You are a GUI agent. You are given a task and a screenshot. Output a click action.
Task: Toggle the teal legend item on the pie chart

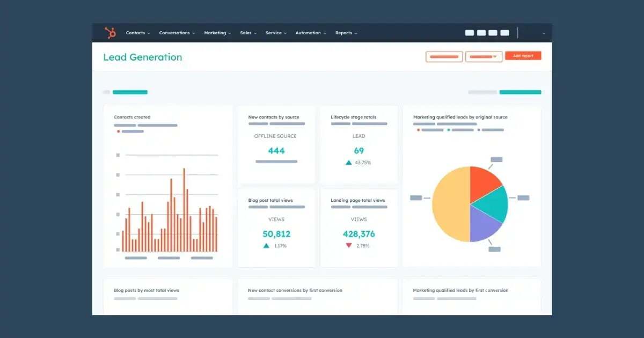point(449,129)
